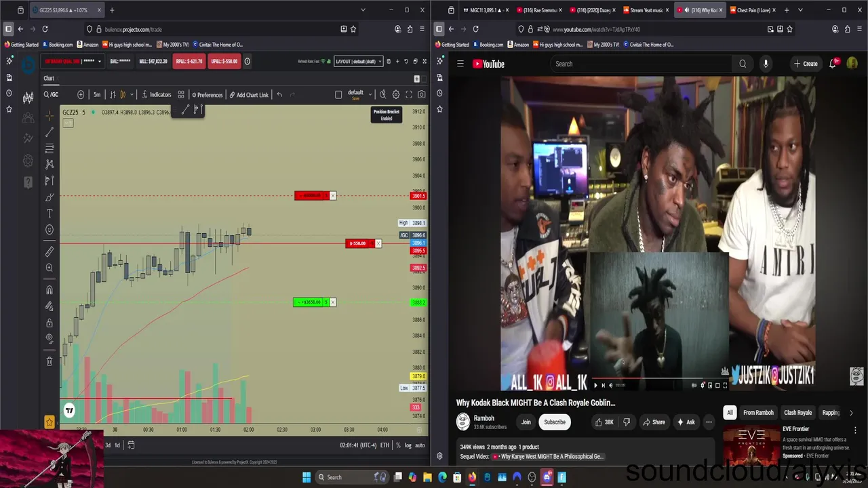Close the -558.00 position label with X
The image size is (868, 488).
[378, 243]
